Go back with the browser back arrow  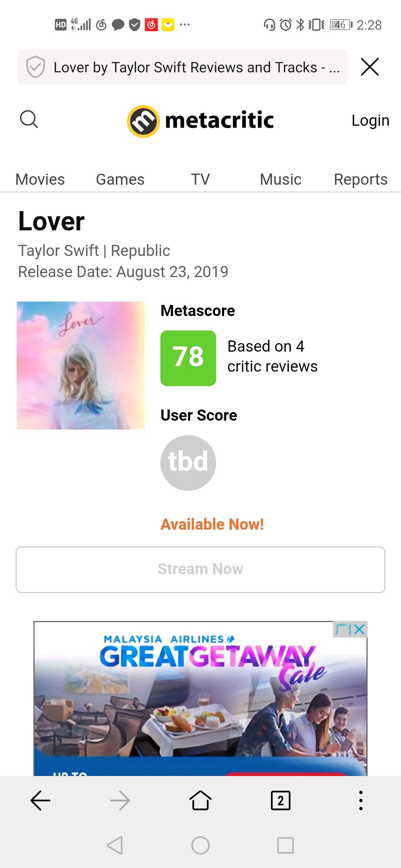click(40, 800)
